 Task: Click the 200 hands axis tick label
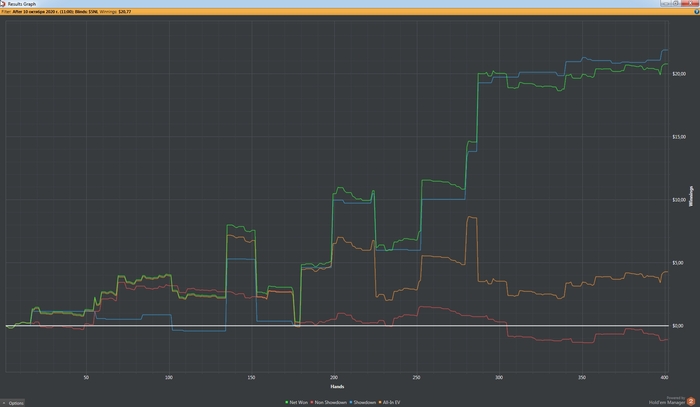[334, 378]
